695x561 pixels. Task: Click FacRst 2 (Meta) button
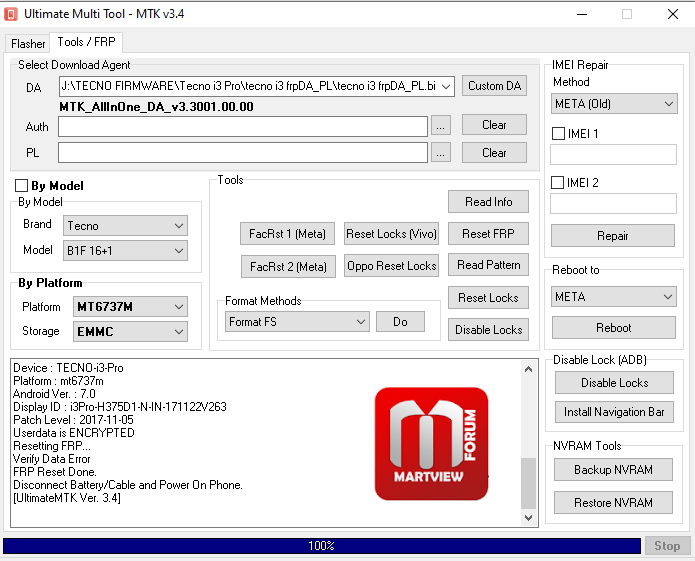click(x=288, y=266)
